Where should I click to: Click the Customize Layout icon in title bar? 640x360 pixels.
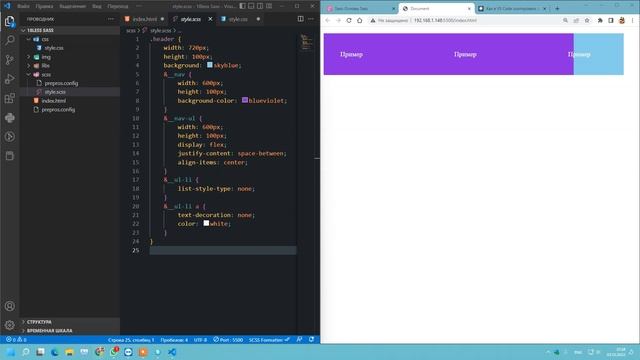(269, 6)
